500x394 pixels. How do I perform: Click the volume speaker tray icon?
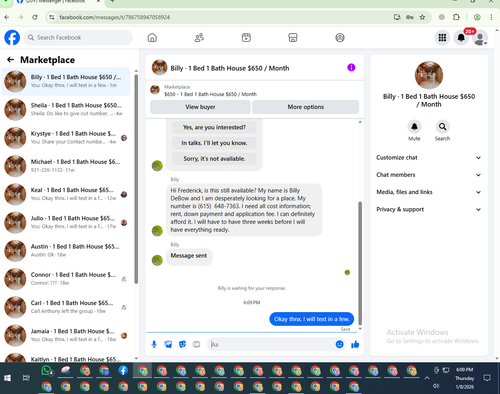tap(436, 386)
